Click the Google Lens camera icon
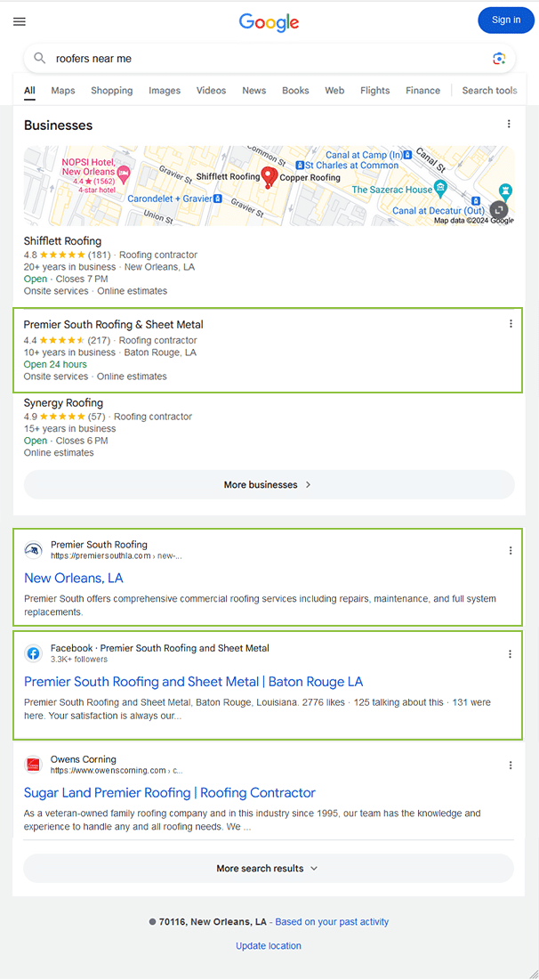The image size is (539, 980). 499,59
